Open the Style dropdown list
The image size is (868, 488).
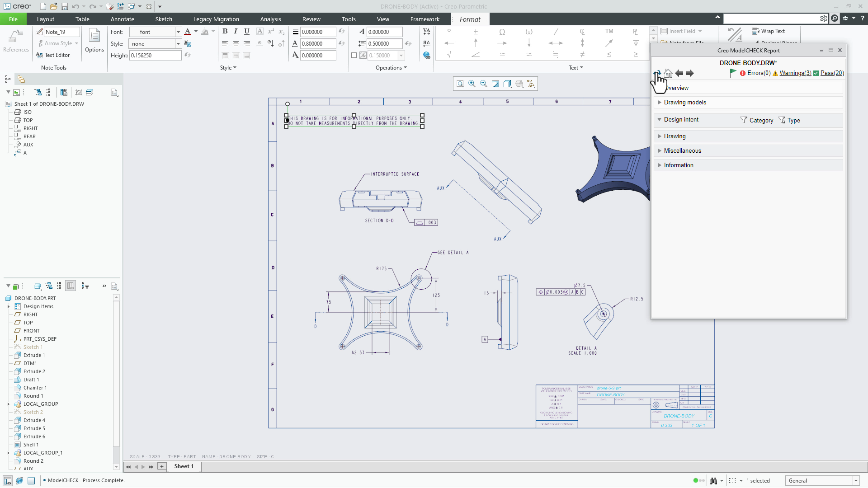178,43
